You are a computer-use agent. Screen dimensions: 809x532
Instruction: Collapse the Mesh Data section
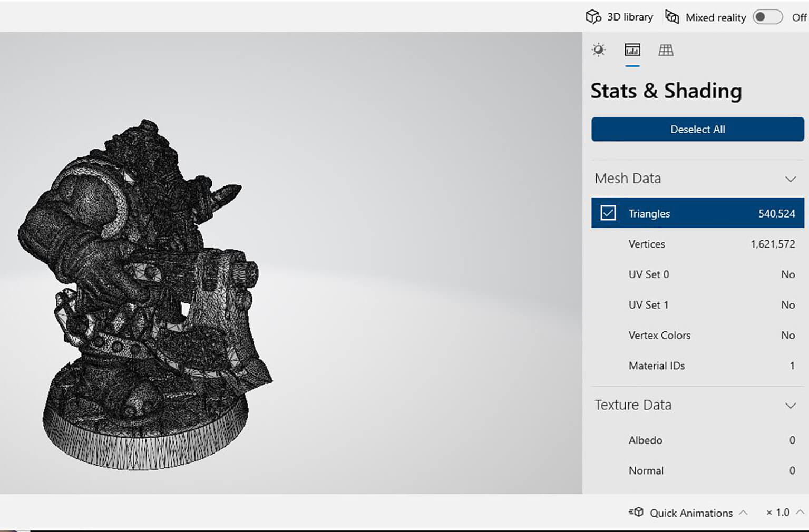tap(790, 179)
